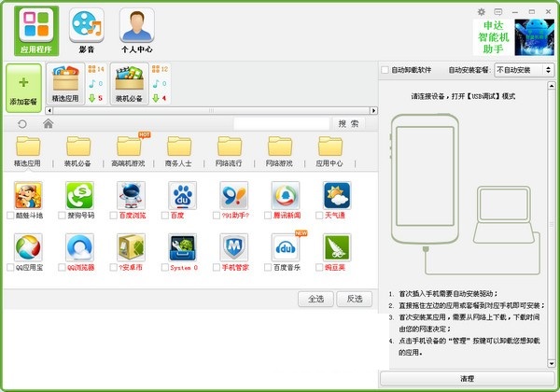
Task: Click the System toolbox app icon
Action: click(183, 247)
